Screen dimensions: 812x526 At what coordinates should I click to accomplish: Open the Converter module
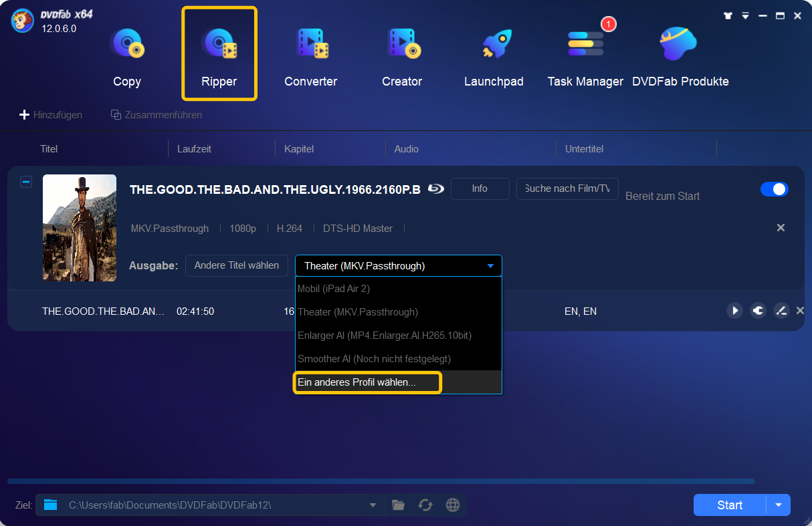(x=311, y=57)
